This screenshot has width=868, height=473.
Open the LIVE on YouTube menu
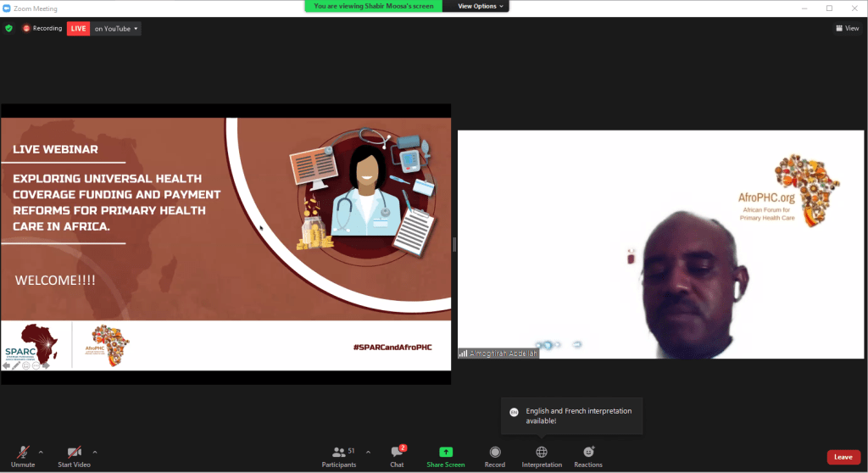click(116, 28)
